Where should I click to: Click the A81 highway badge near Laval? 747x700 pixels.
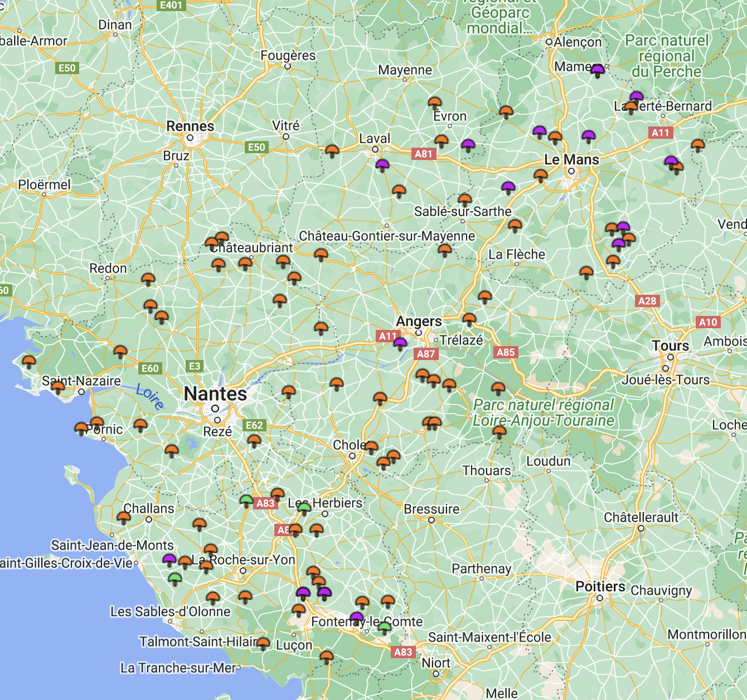pos(423,154)
